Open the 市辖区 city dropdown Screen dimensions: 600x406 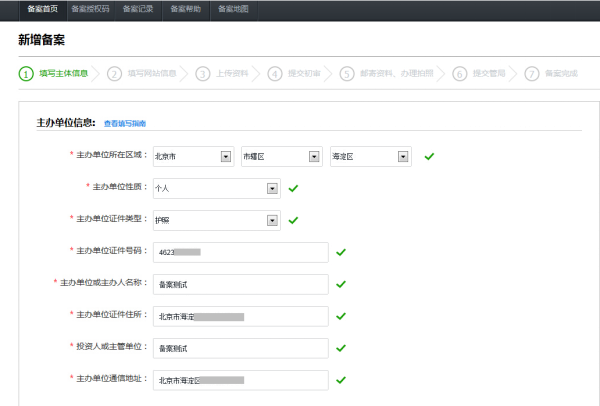coord(281,156)
